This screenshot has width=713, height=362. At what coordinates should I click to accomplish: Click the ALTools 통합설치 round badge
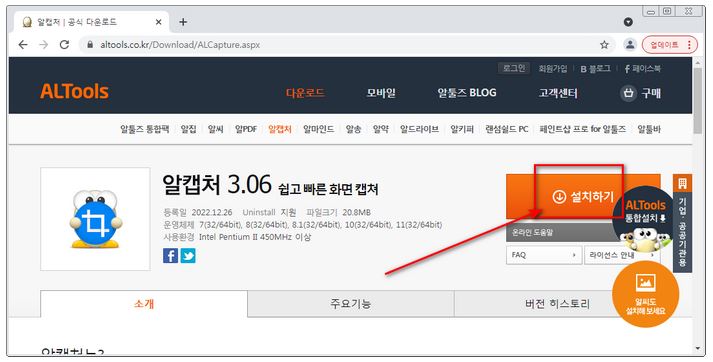[x=644, y=218]
